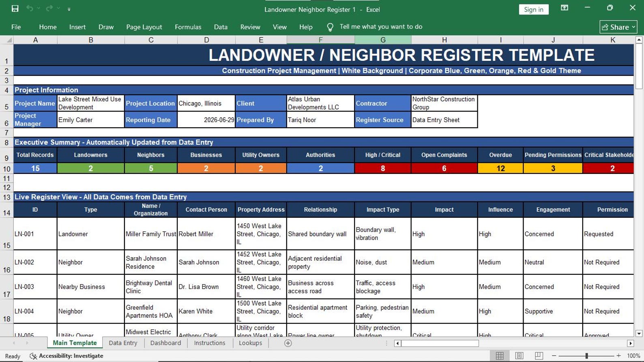Select the Main Template sheet tab

coord(75,343)
